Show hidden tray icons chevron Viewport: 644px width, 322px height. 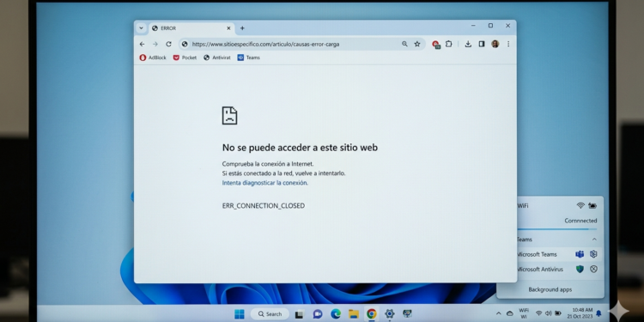click(499, 313)
